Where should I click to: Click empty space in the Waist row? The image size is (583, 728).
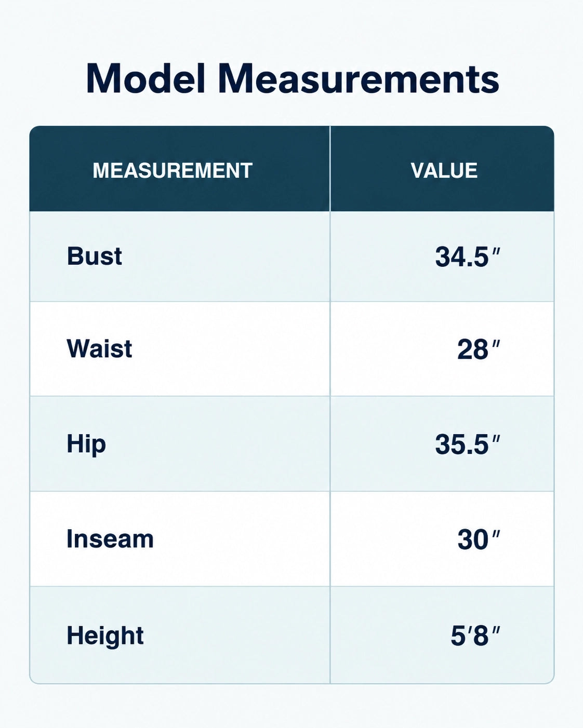(229, 349)
